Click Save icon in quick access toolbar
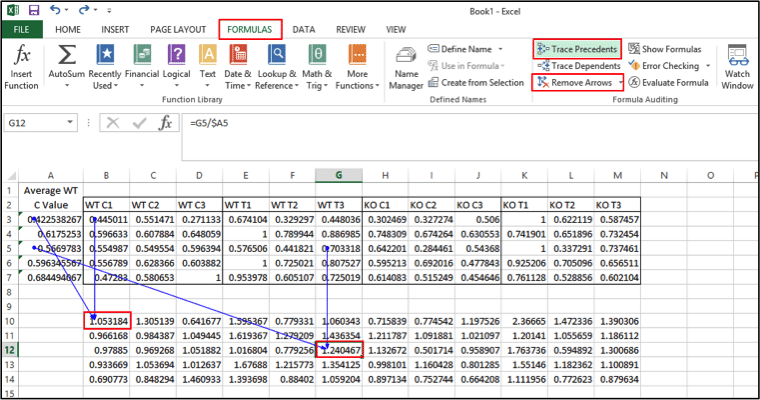This screenshot has height=400, width=760. (x=33, y=10)
